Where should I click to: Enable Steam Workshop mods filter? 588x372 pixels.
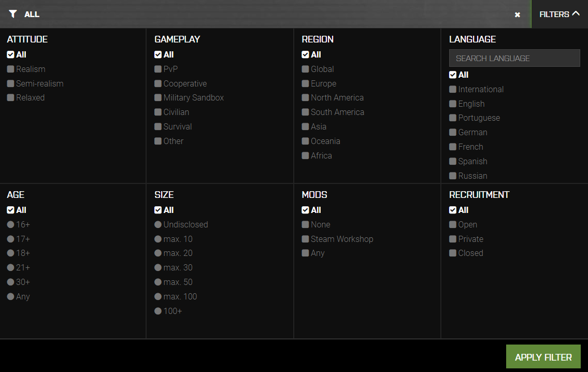coord(306,239)
